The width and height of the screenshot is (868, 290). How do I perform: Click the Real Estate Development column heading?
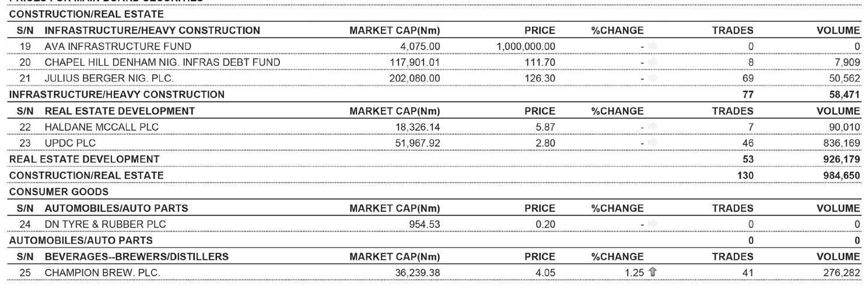[x=120, y=111]
